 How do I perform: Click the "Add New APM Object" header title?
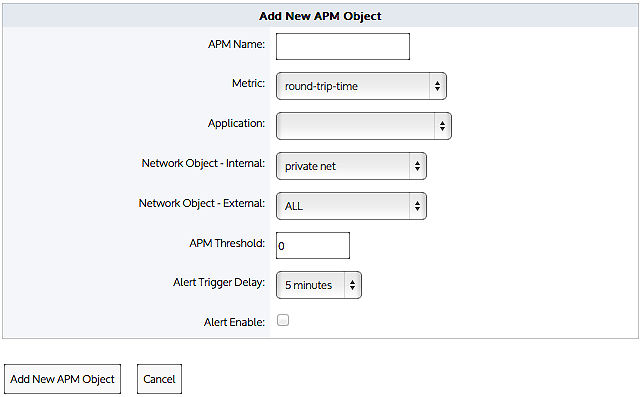pos(320,16)
